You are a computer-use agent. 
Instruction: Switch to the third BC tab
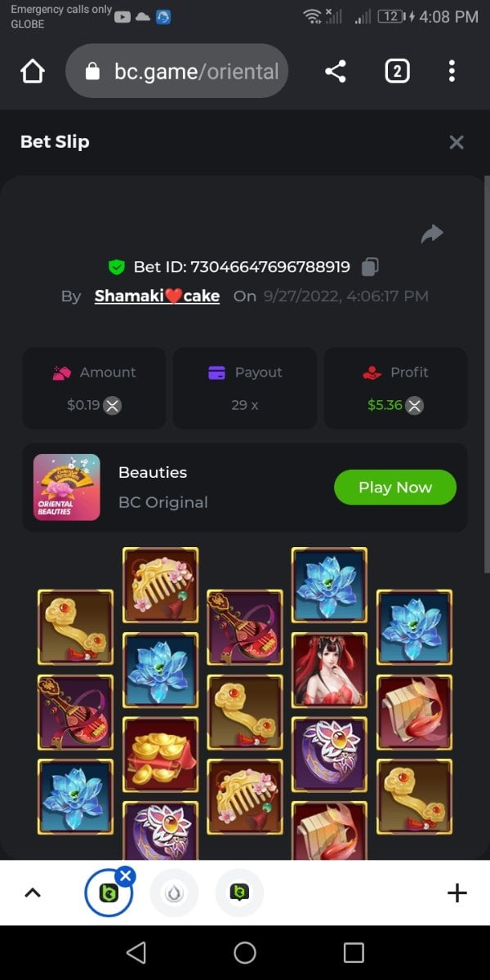pyautogui.click(x=239, y=893)
